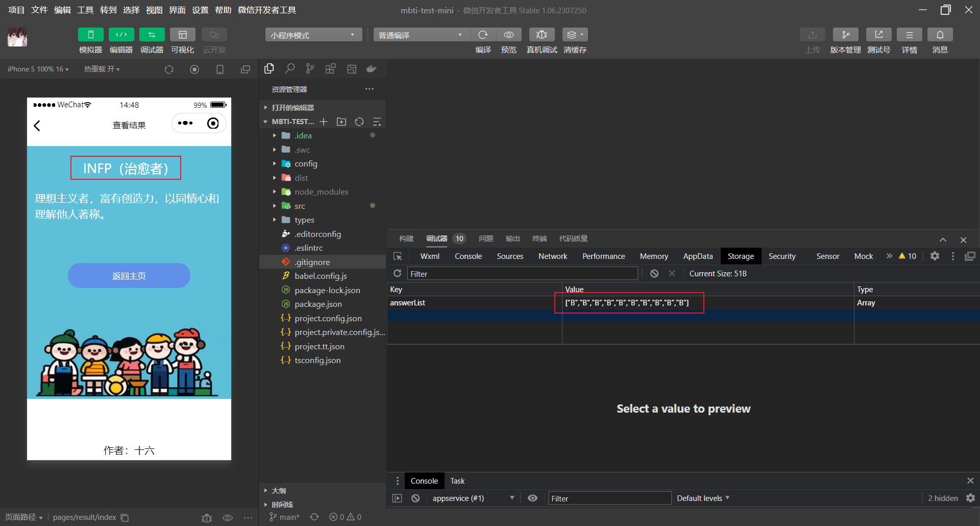Toggle the editor panel button

pyautogui.click(x=121, y=35)
